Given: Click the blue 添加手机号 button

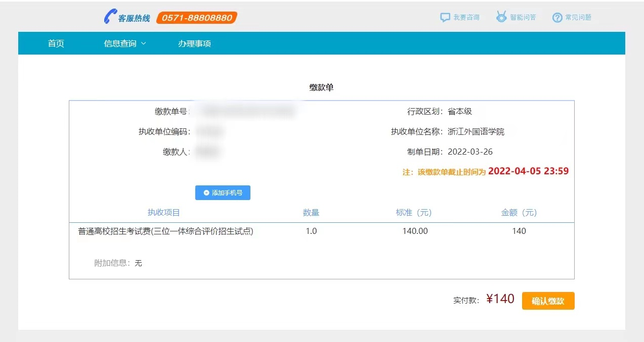Looking at the screenshot, I should click(x=223, y=192).
